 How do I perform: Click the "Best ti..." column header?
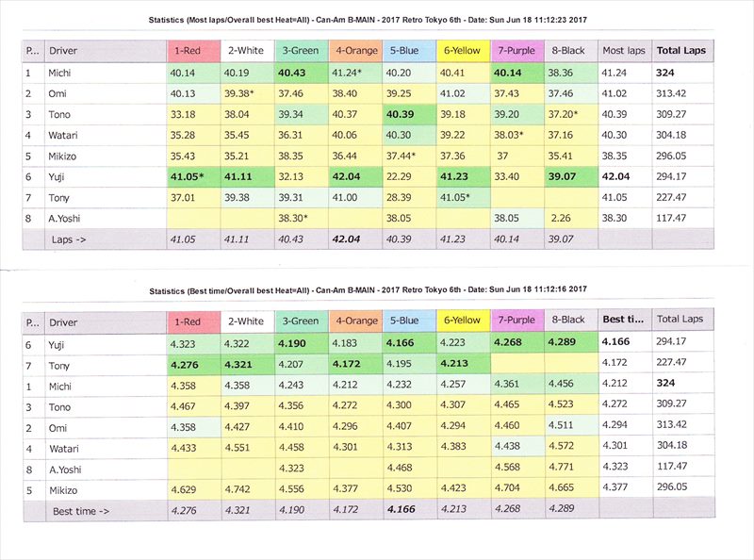tap(624, 321)
